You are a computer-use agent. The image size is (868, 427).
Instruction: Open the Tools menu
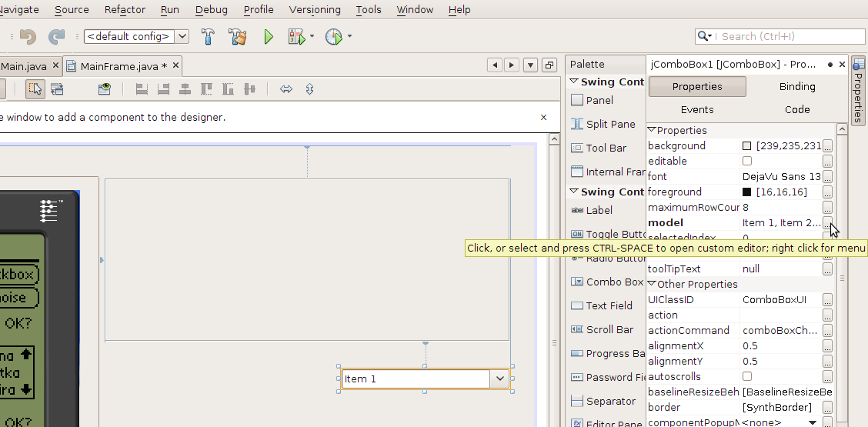coord(368,9)
